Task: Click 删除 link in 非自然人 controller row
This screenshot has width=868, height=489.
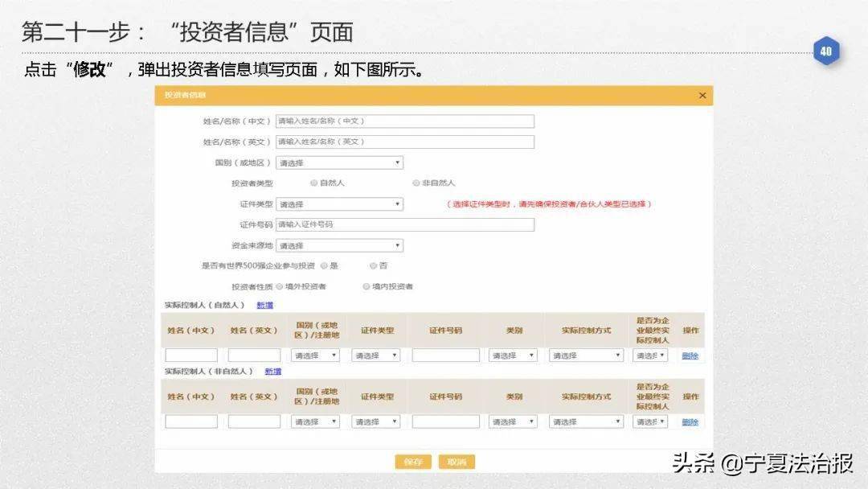Action: pos(690,422)
